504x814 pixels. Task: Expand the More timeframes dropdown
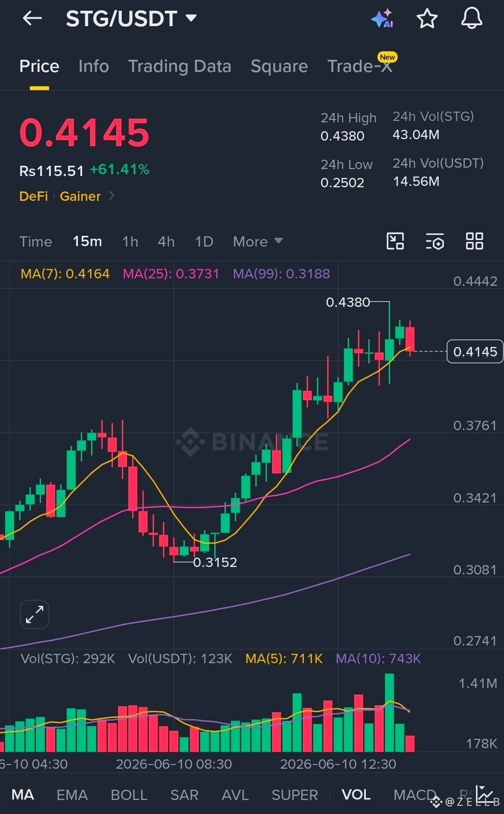[x=258, y=241]
